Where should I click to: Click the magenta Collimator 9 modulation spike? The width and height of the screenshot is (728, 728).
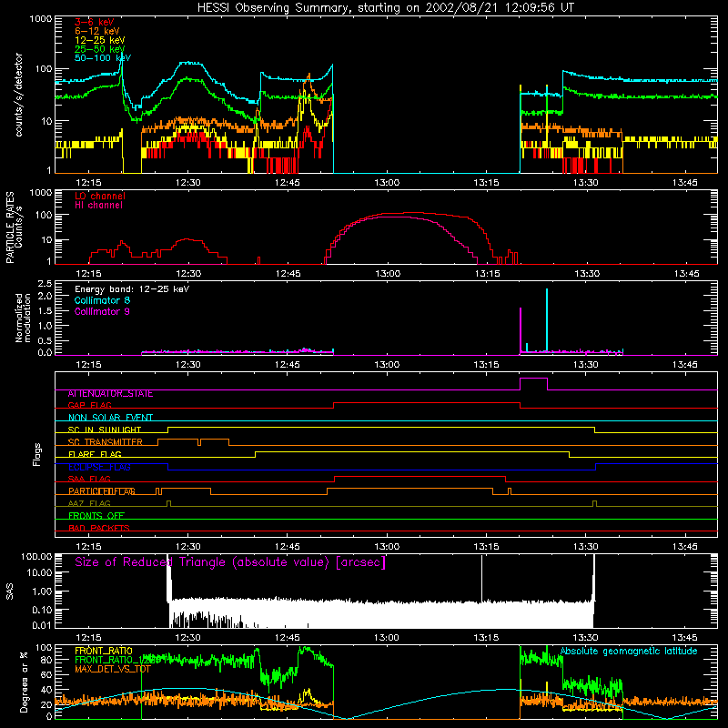[x=521, y=330]
